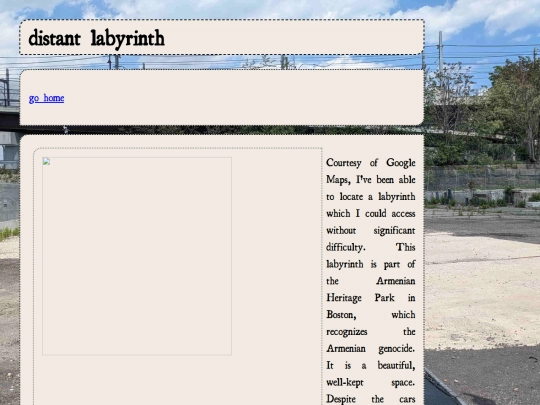Follow the "go home" link
540x405 pixels.
46,98
